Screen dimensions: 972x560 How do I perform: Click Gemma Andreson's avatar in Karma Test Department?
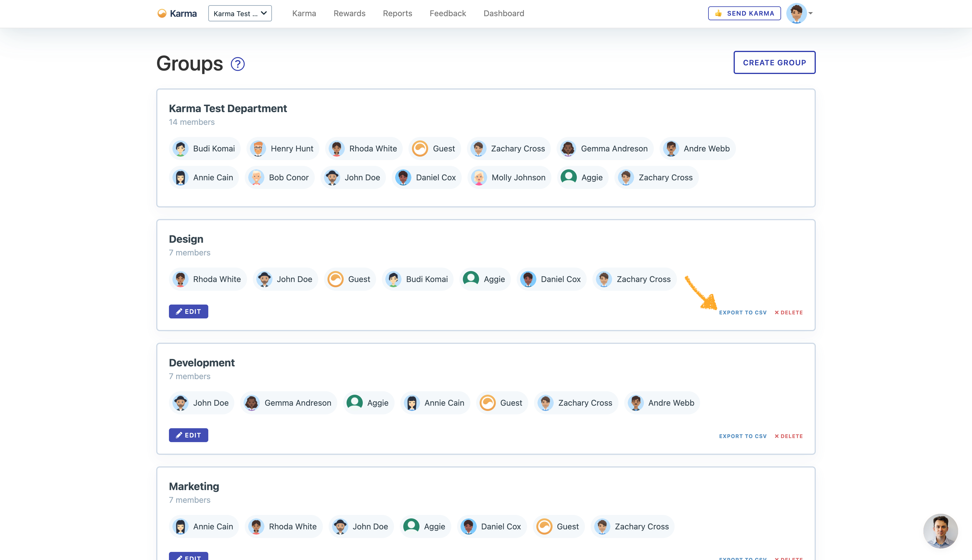[568, 149]
